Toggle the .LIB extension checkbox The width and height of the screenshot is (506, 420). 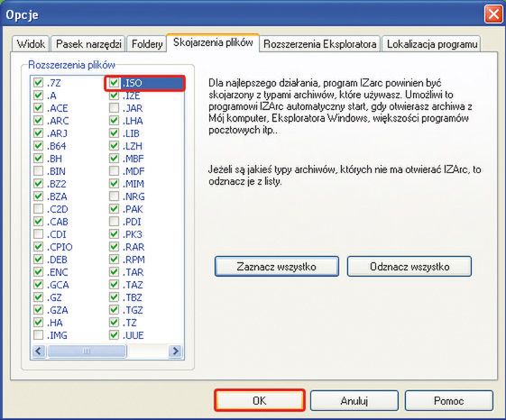point(114,132)
